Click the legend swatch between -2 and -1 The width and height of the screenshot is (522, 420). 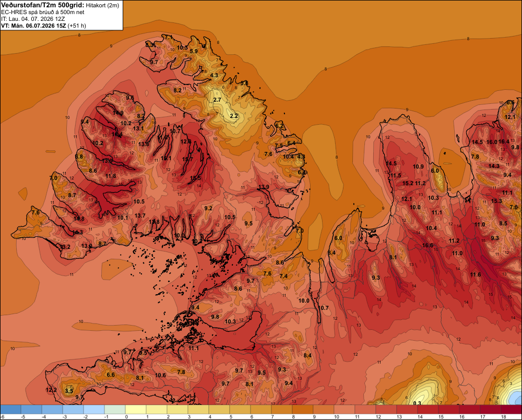click(94, 410)
